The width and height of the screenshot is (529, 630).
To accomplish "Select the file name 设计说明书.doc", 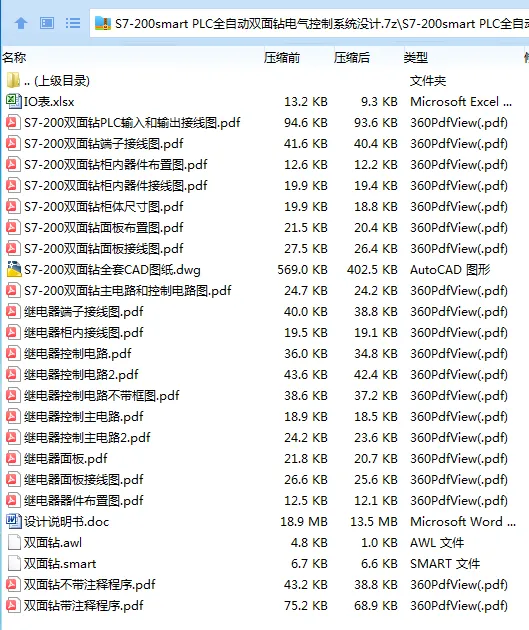I will (x=66, y=522).
